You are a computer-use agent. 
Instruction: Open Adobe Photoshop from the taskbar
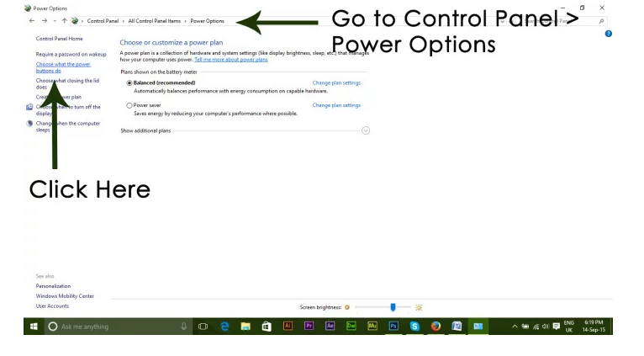393,327
